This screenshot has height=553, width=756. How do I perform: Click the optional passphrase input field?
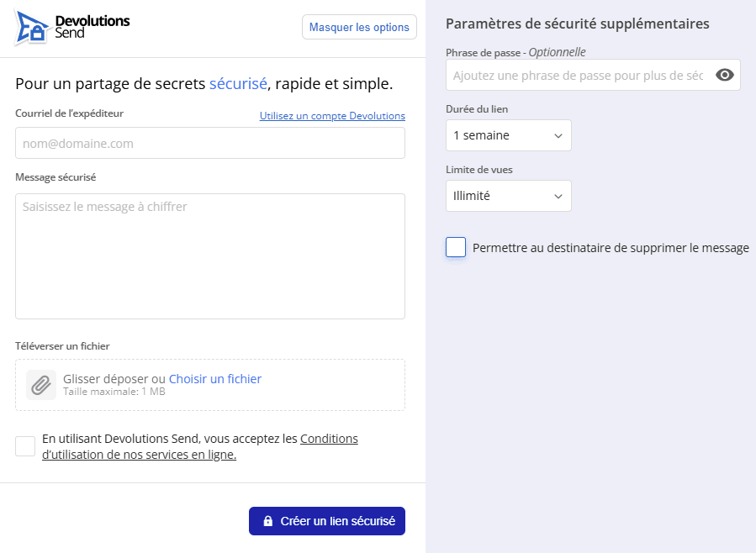580,75
